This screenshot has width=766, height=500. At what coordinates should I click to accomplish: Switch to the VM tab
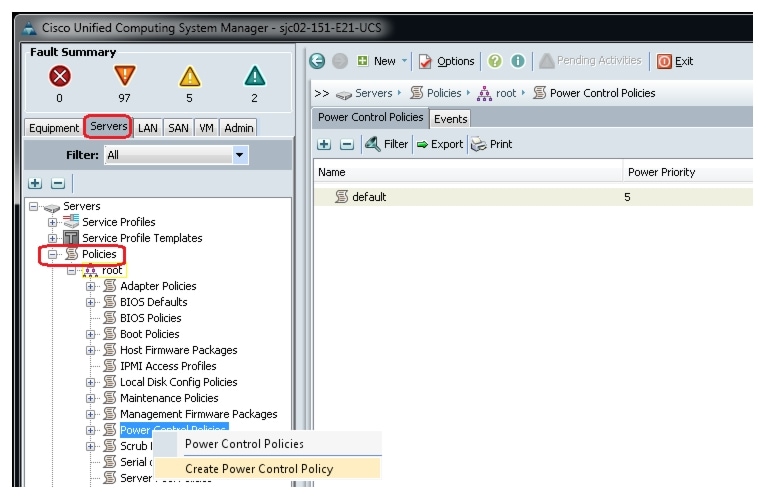point(206,128)
